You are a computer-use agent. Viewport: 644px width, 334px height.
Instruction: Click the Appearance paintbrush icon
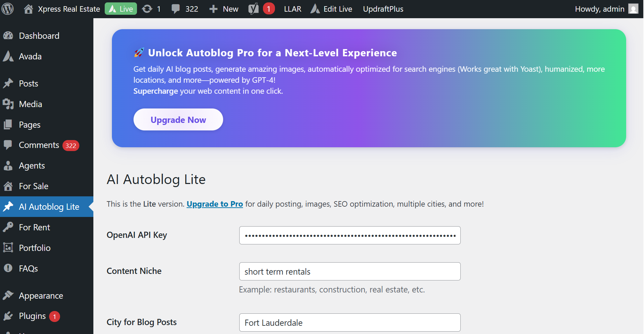point(8,296)
